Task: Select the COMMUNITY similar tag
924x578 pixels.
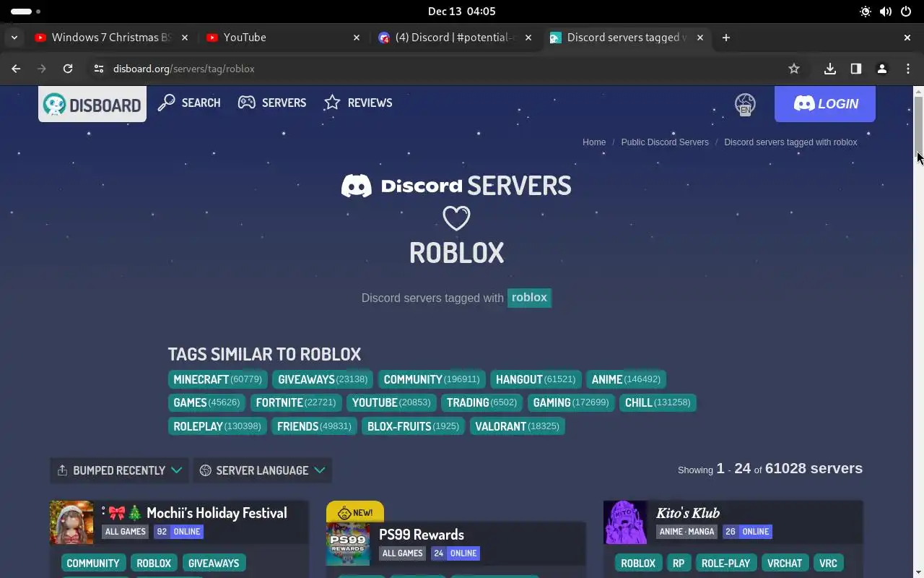Action: (x=432, y=379)
